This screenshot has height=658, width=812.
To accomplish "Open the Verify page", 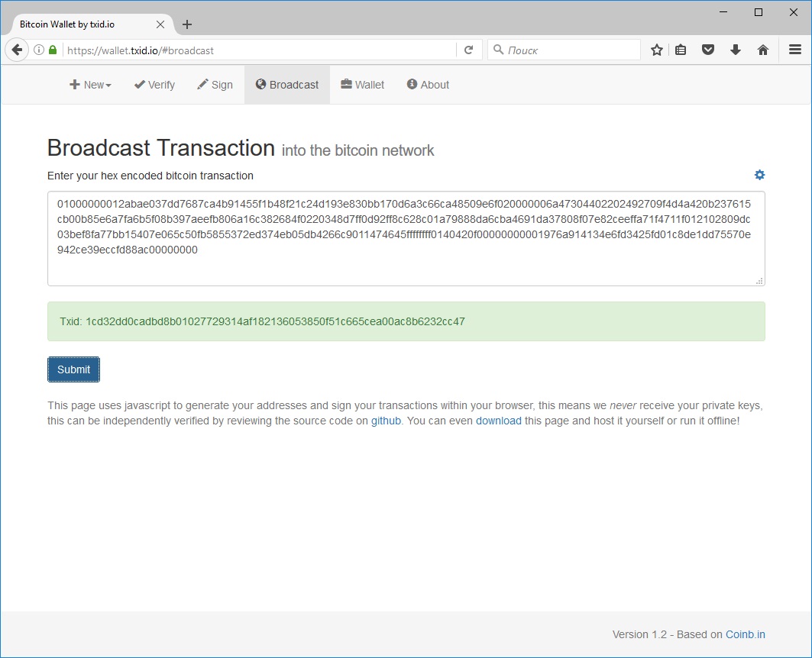I will (x=154, y=85).
